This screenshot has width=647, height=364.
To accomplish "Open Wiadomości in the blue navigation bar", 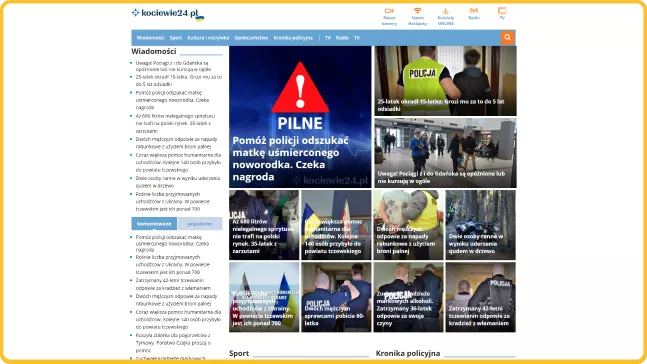I will tap(151, 38).
